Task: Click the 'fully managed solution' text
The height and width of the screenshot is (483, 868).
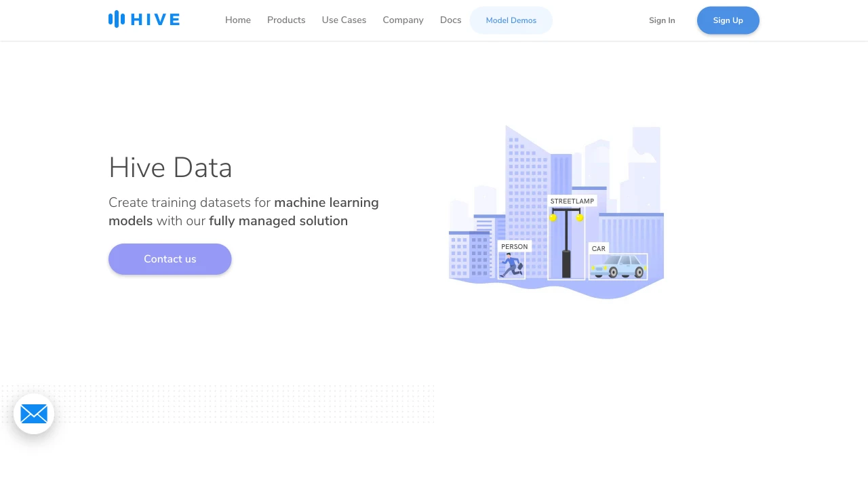Action: coord(278,221)
